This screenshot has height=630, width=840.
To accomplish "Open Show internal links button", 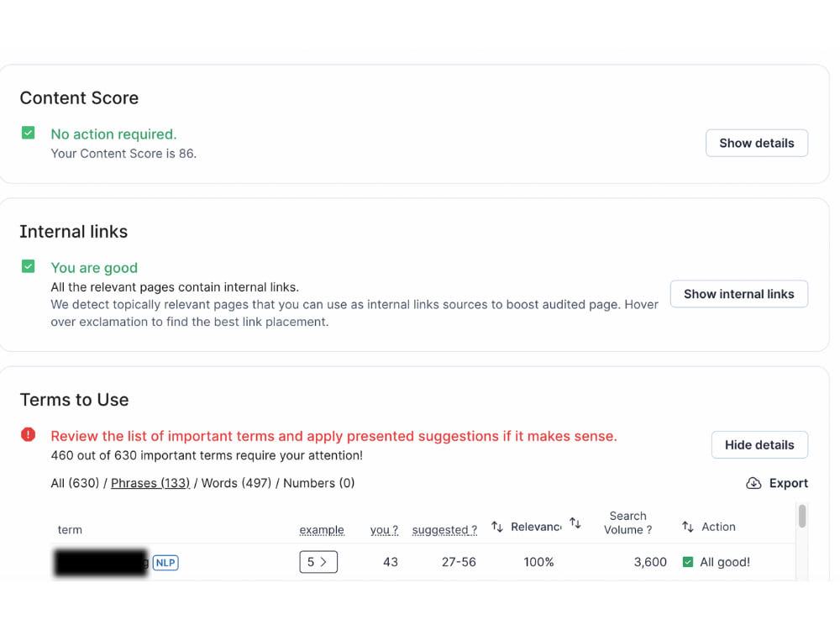I will (738, 294).
